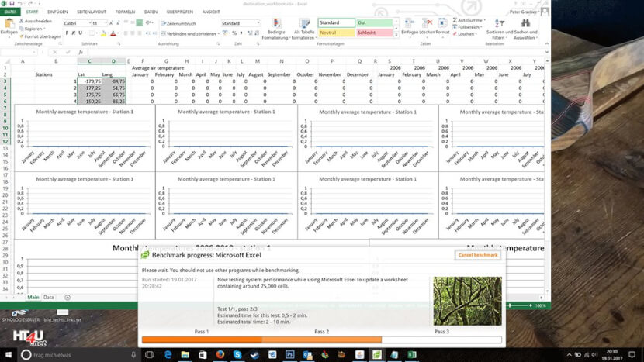Apply underline formatting (U)

(80, 33)
